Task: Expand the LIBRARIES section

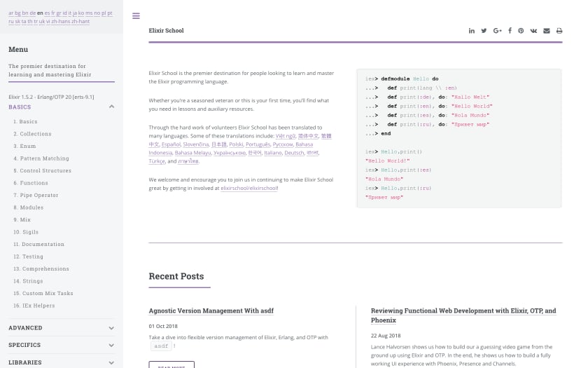Action: tap(111, 362)
